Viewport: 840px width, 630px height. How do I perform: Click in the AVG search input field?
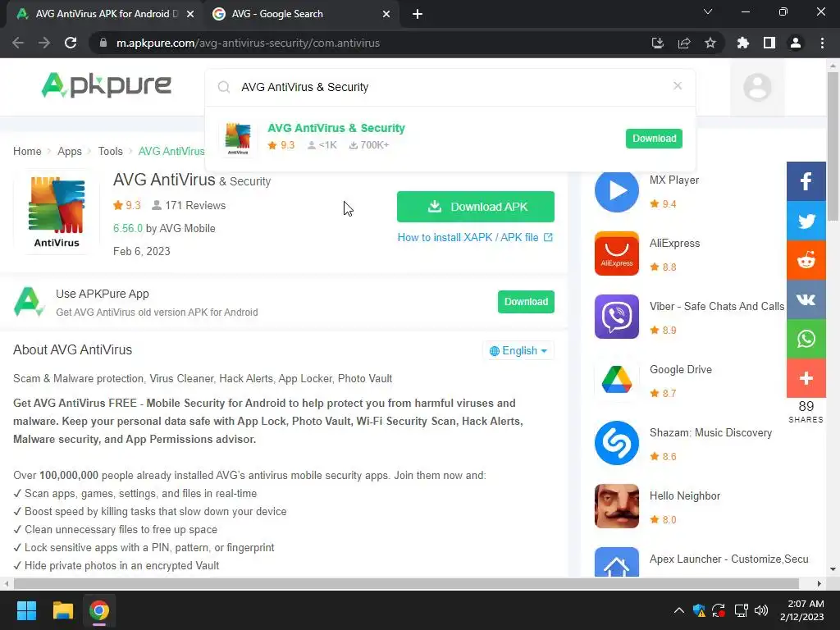450,87
